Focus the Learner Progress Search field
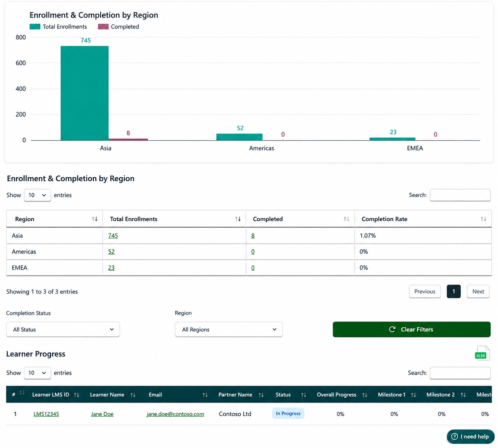Viewport: 498px width, 448px height. (x=460, y=373)
